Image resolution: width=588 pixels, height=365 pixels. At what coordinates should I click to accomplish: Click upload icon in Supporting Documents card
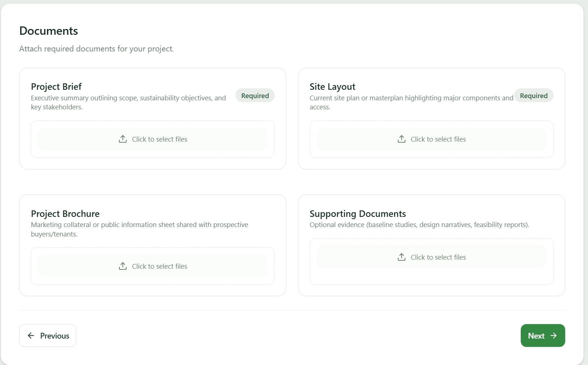(x=401, y=257)
